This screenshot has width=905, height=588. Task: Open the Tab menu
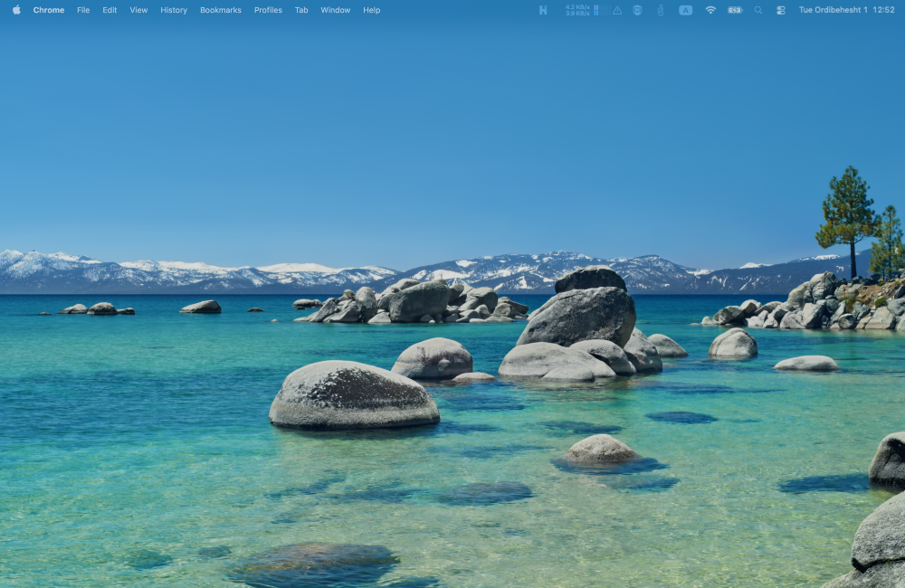pyautogui.click(x=301, y=10)
